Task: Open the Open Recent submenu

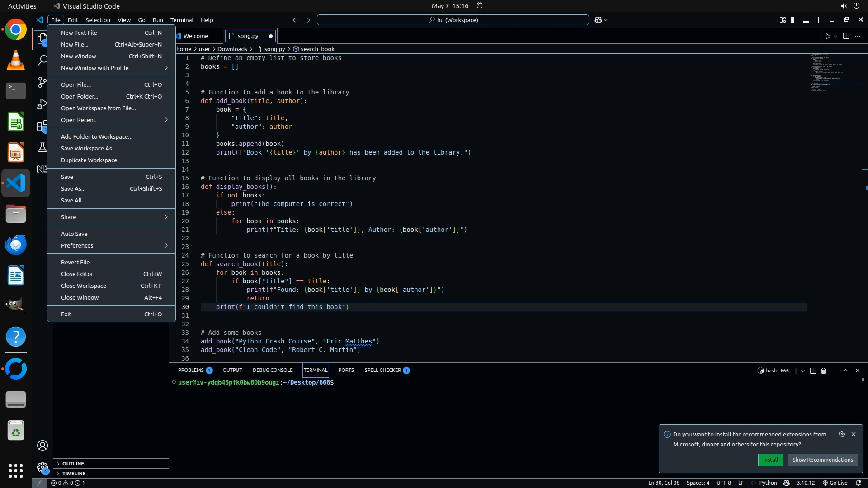Action: [78, 120]
